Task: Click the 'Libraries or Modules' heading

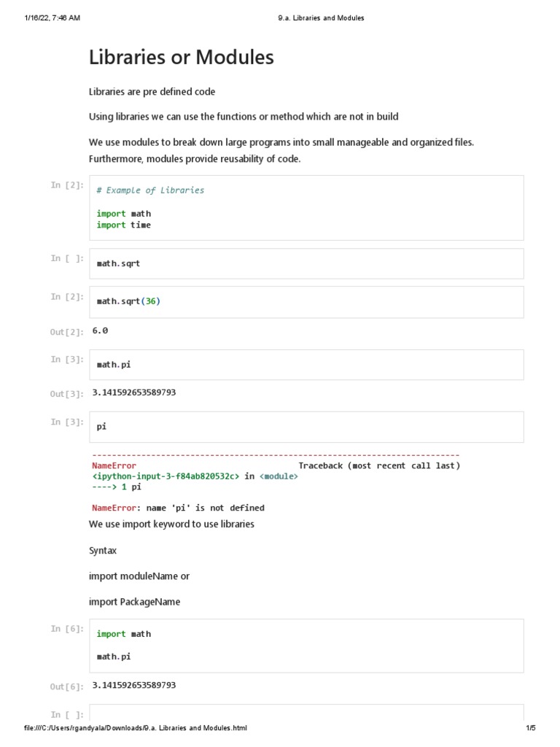Action: 181,58
